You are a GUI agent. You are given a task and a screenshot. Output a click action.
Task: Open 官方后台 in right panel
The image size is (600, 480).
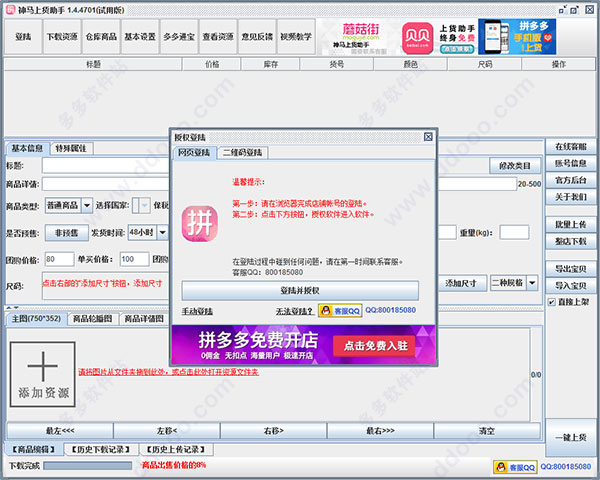coord(571,180)
